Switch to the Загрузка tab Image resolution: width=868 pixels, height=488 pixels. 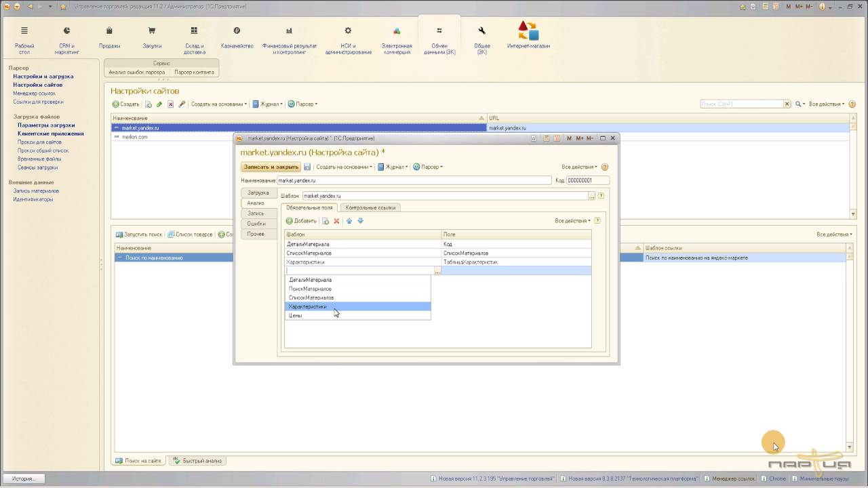(258, 193)
